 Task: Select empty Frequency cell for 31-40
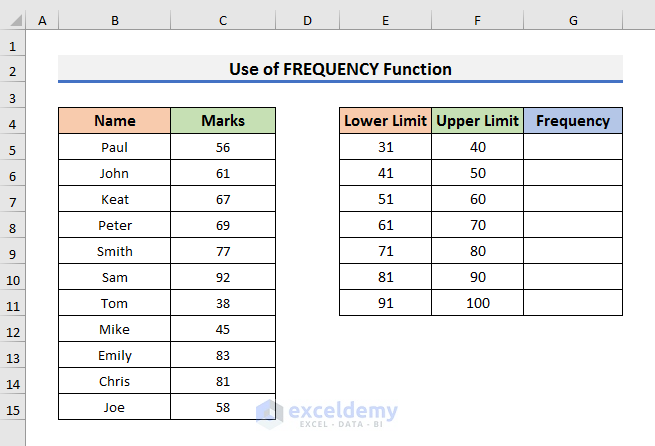[573, 147]
